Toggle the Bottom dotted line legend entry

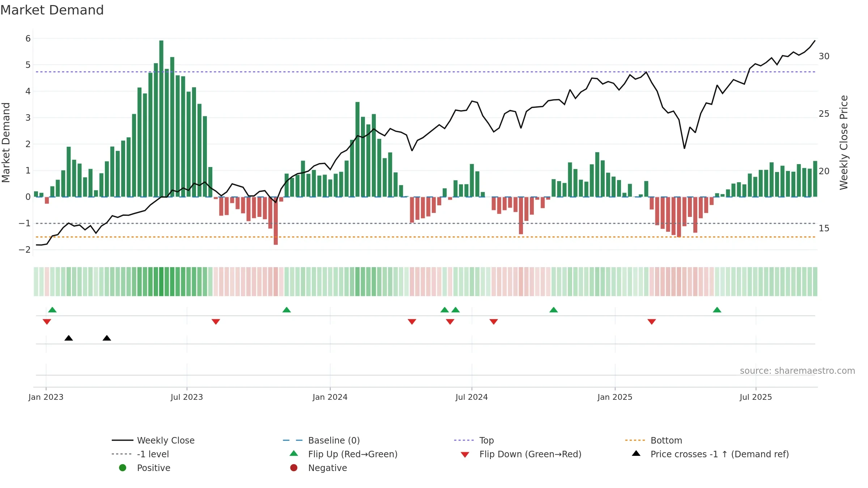(x=654, y=440)
